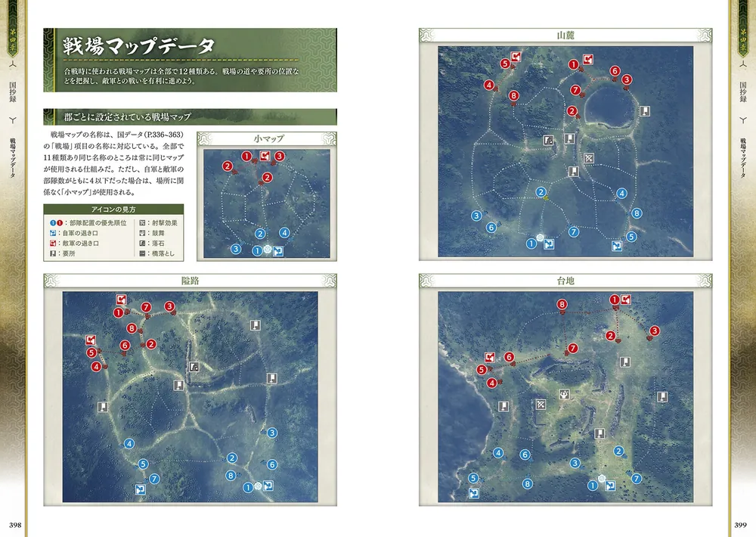This screenshot has width=756, height=537.
Task: Select the 鼓舞 (rally) icon in the legend
Action: [141, 232]
